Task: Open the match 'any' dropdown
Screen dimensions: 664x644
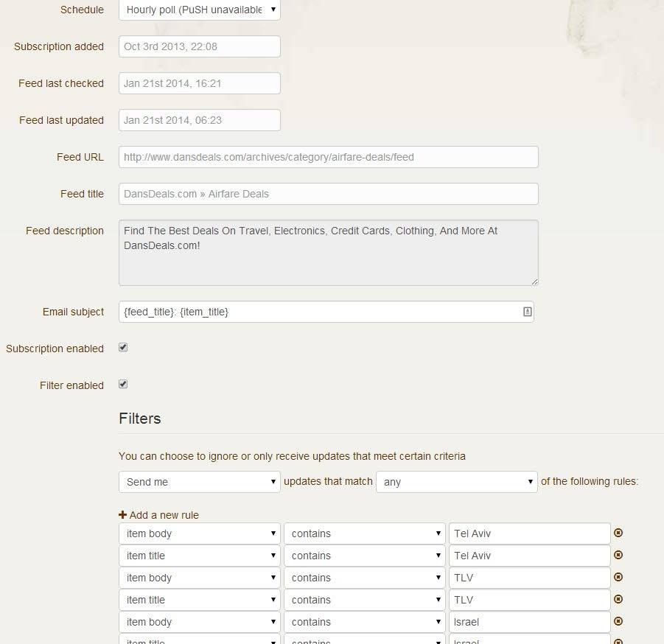Action: tap(456, 482)
